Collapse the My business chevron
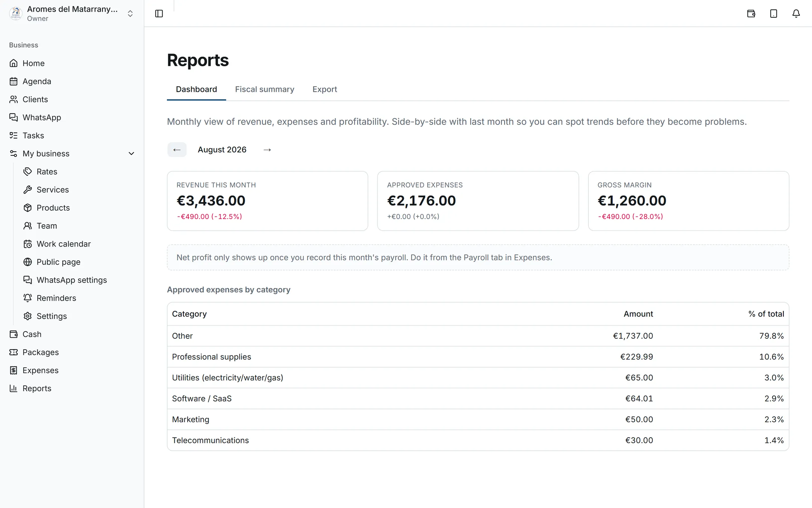Screen dimensions: 812x508 [x=131, y=154]
